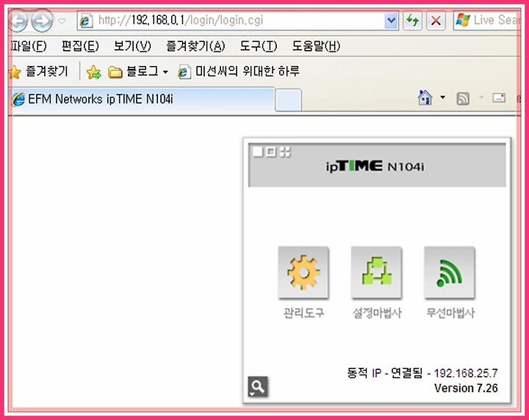Viewport: 529px width, 420px height.
Task: Open the 무선마법사 wireless icon
Action: coord(450,272)
